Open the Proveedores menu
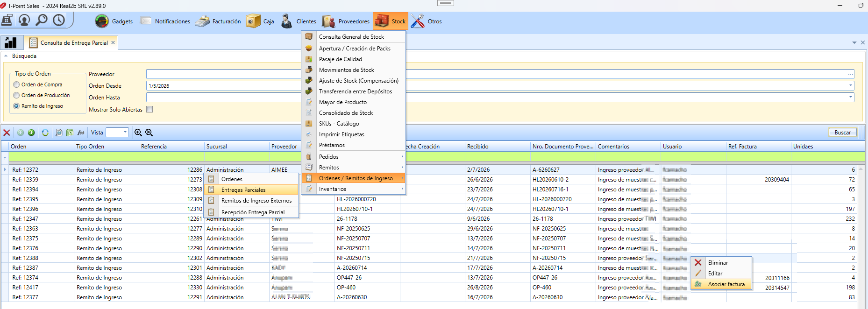Image resolution: width=868 pixels, height=309 pixels. pos(346,21)
